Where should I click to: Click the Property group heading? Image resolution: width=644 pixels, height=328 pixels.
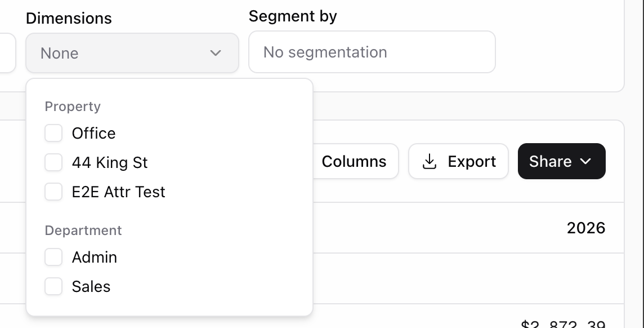click(73, 107)
